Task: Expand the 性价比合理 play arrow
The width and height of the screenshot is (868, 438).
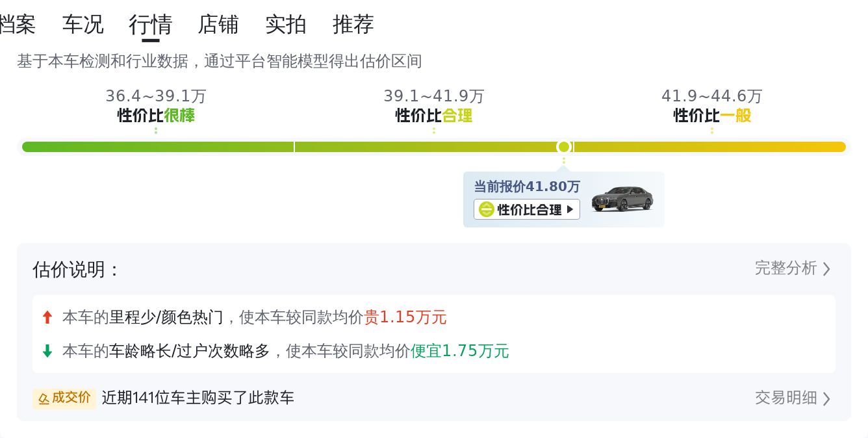Action: pyautogui.click(x=570, y=209)
